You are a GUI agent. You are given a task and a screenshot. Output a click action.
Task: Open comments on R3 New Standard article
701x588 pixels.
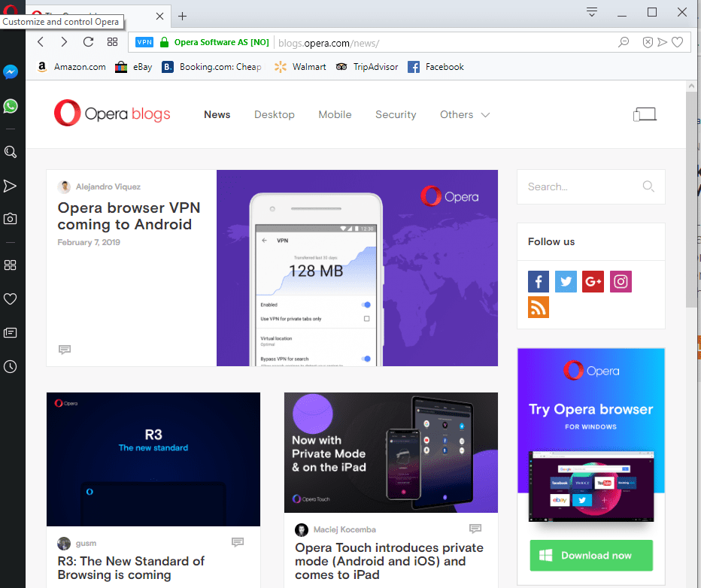[238, 542]
